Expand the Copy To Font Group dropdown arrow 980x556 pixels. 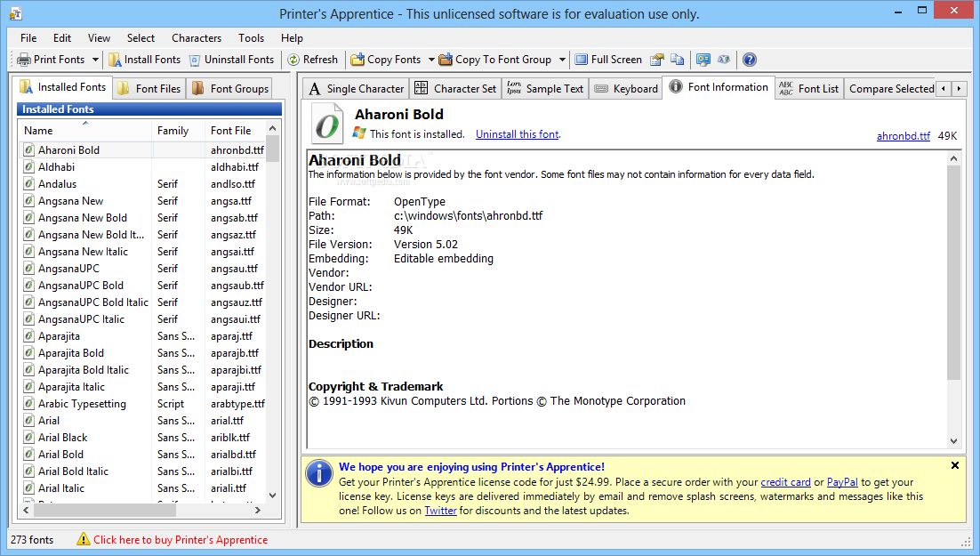coord(562,60)
